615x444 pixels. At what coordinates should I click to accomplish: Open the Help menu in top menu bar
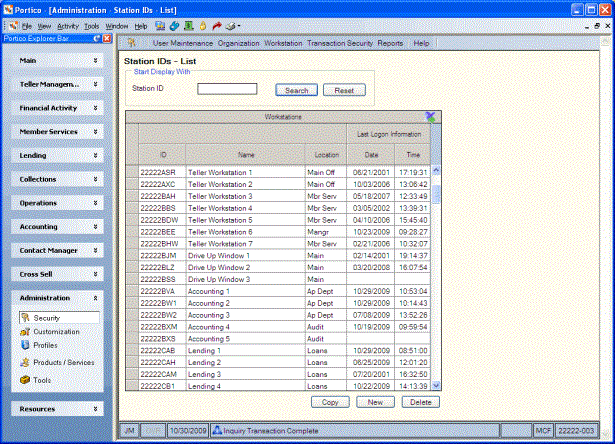point(141,26)
